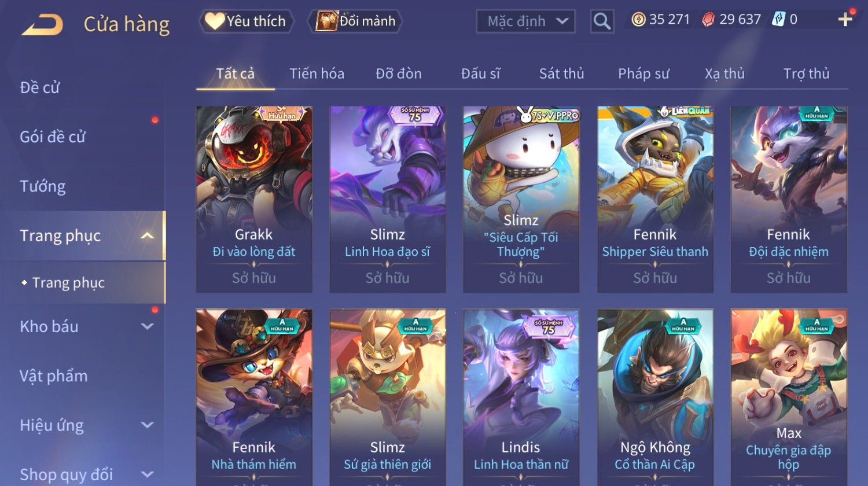This screenshot has width=868, height=486.
Task: Select the Tiến hóa tab
Action: (x=317, y=73)
